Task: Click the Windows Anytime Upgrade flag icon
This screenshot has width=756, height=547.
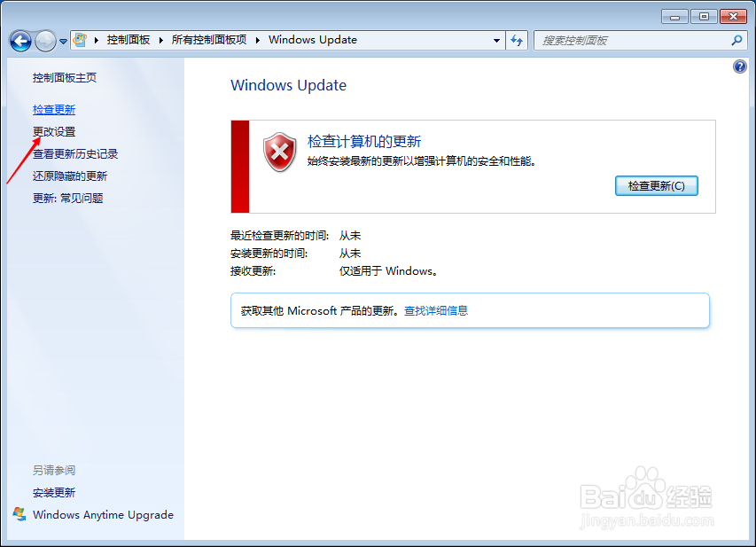Action: coord(19,514)
